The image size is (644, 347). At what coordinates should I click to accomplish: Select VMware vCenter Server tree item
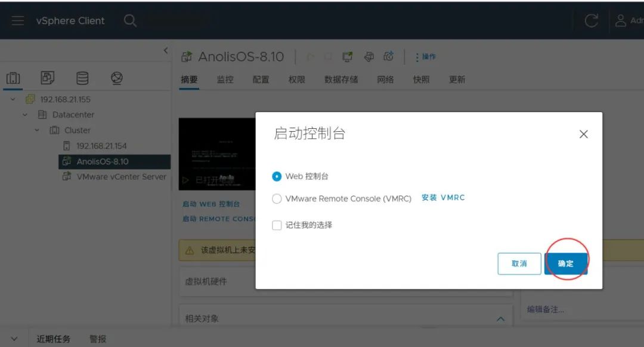tap(121, 176)
